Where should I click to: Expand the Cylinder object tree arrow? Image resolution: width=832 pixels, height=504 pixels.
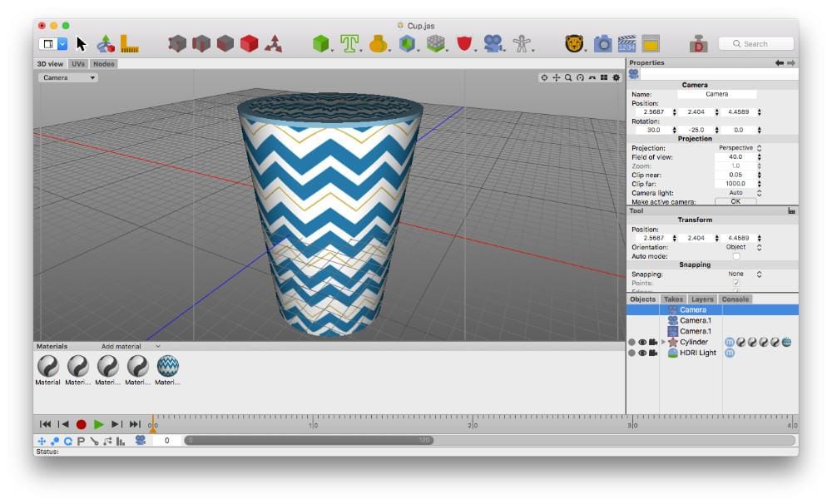663,342
